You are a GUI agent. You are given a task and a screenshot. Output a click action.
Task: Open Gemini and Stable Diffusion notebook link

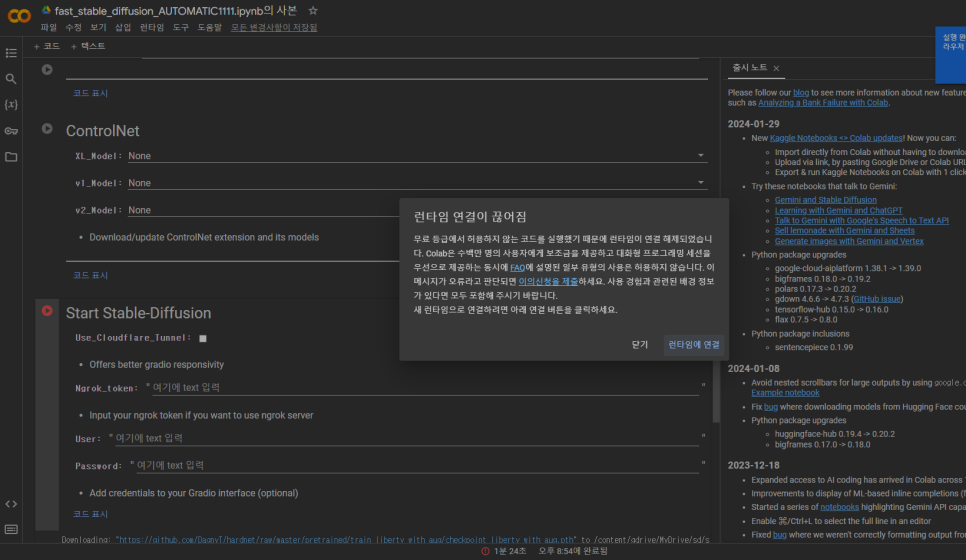[x=826, y=200]
